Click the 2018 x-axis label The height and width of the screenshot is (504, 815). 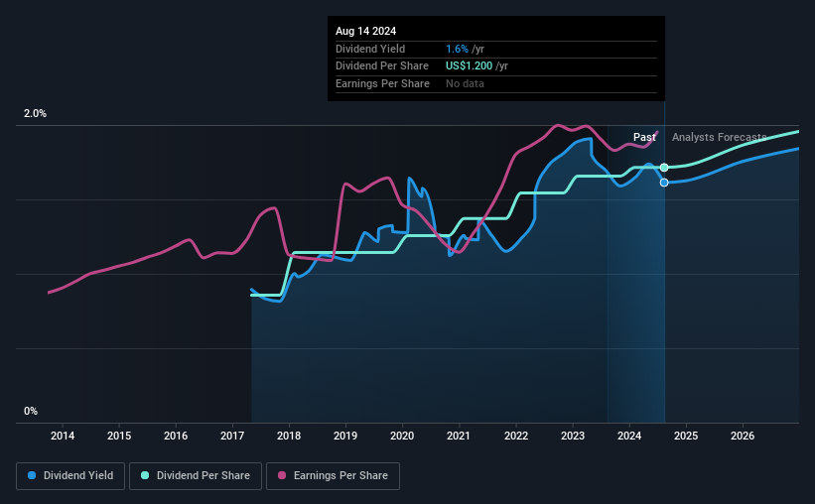click(x=289, y=436)
